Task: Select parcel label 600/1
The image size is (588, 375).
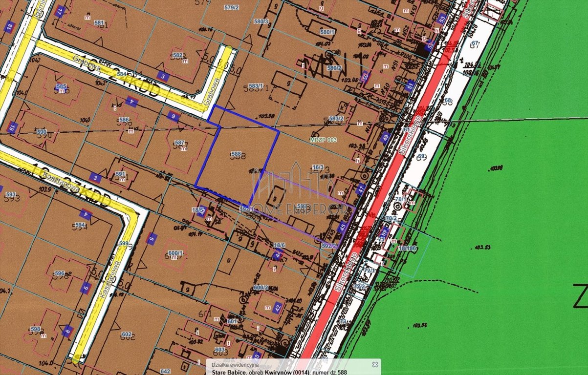Action: coord(176,252)
